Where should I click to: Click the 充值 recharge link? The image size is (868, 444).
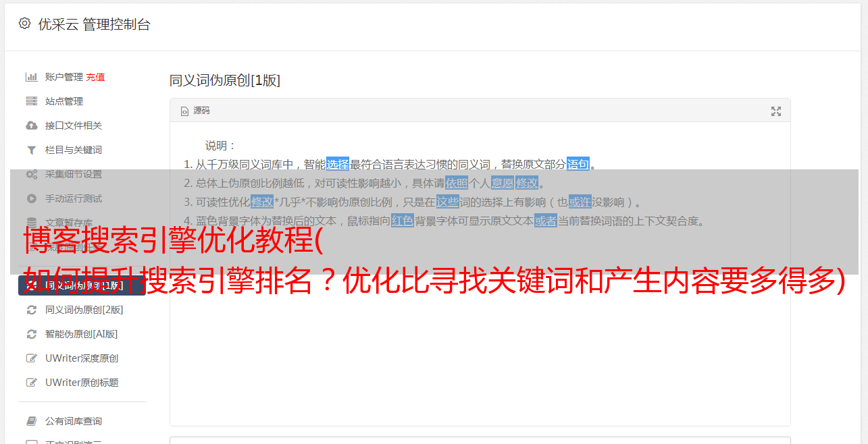point(95,77)
